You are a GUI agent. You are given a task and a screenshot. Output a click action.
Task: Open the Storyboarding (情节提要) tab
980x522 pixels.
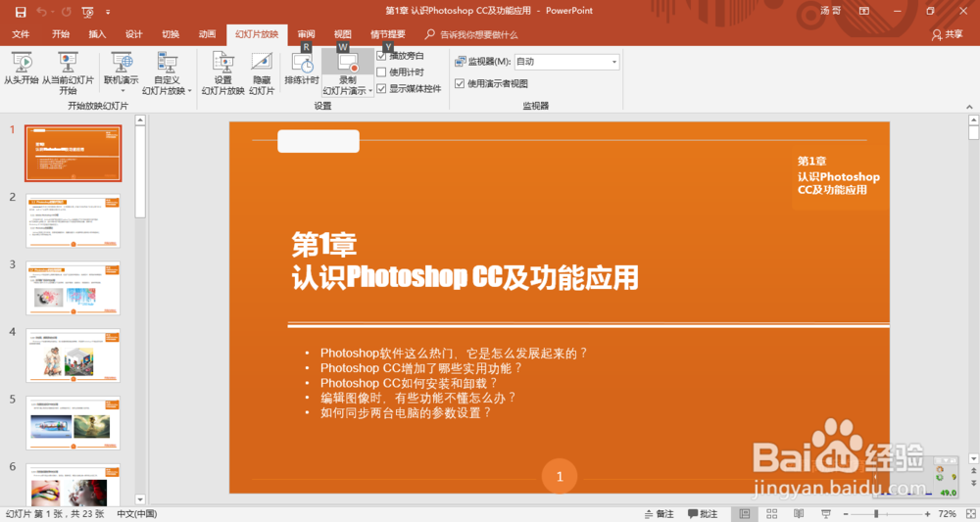(388, 34)
